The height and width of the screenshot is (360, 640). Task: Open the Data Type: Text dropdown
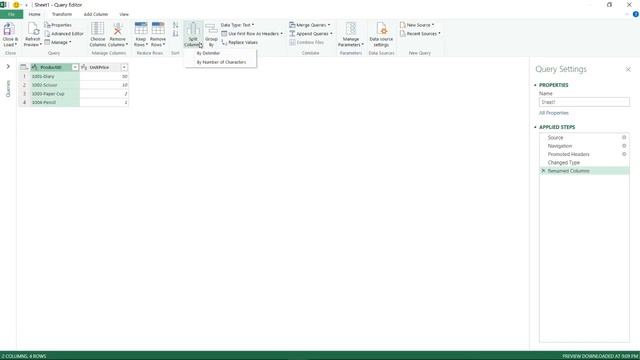click(x=237, y=25)
